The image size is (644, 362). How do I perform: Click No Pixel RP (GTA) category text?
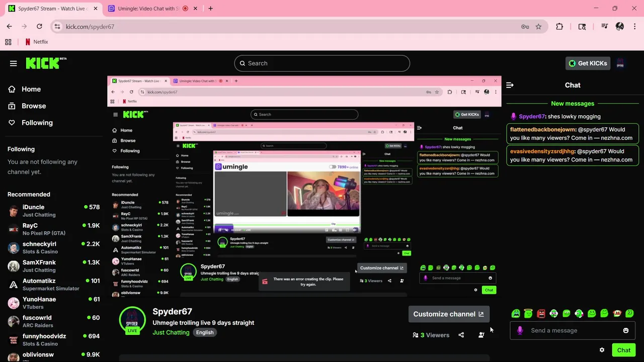(44, 233)
